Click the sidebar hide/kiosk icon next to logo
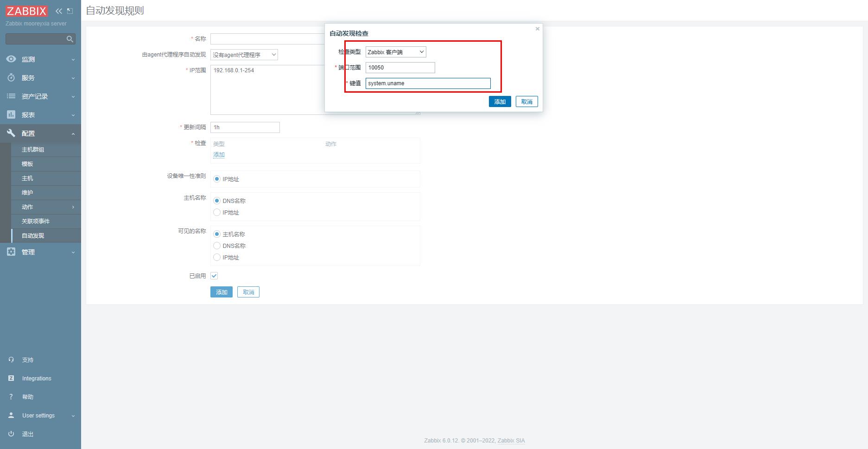The image size is (868, 449). pyautogui.click(x=70, y=11)
